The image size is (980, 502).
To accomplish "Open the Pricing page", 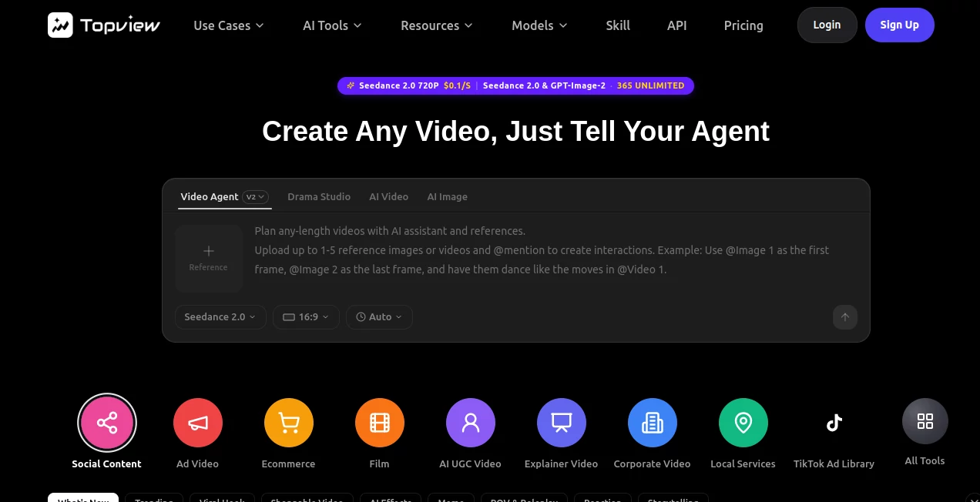I will click(743, 25).
